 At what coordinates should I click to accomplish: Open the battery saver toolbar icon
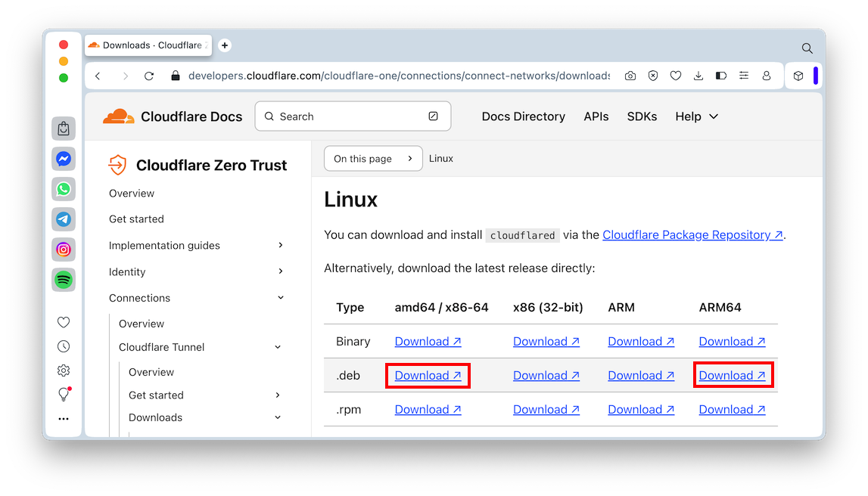click(721, 76)
